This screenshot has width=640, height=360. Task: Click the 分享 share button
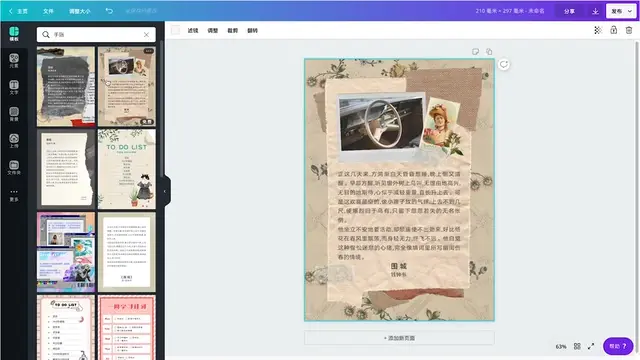pyautogui.click(x=569, y=11)
